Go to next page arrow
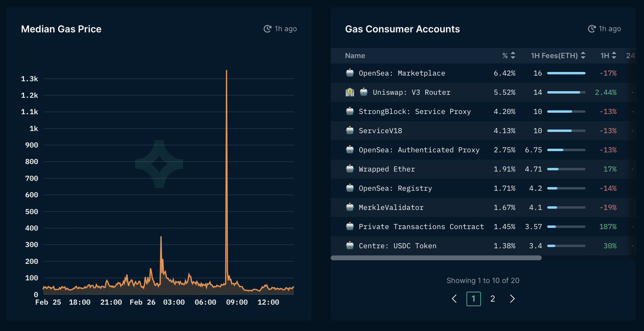 (512, 299)
